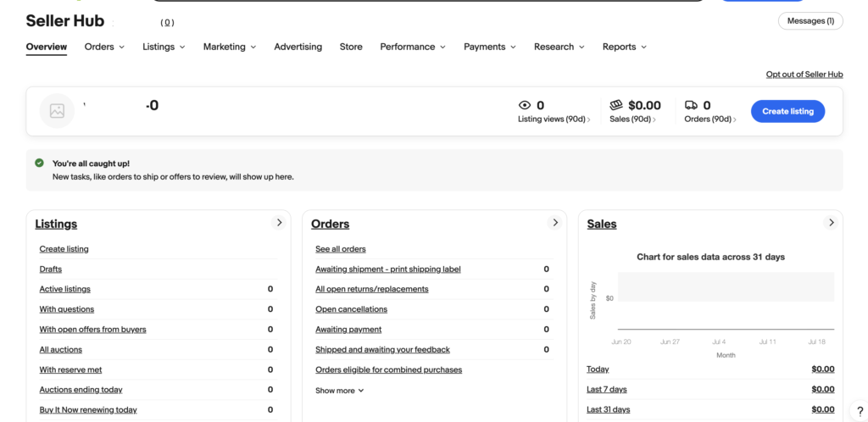The width and height of the screenshot is (868, 422).
Task: Click the Orders card heading
Action: point(330,224)
